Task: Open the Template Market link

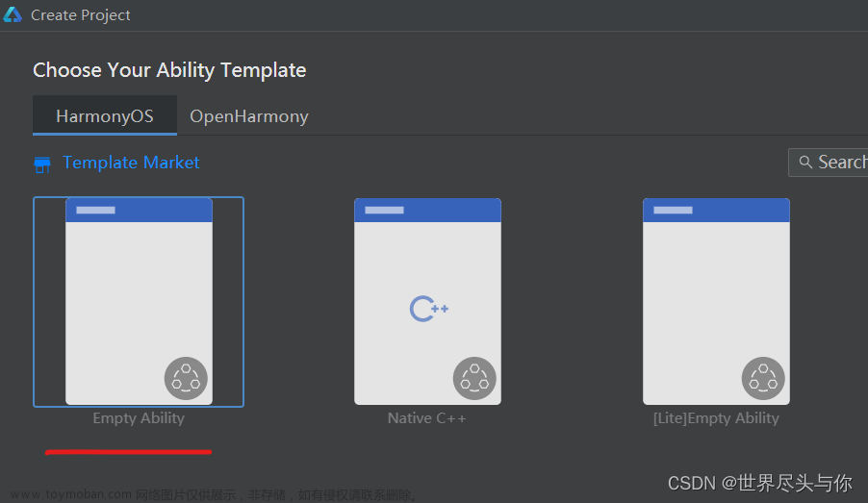Action: pos(131,163)
